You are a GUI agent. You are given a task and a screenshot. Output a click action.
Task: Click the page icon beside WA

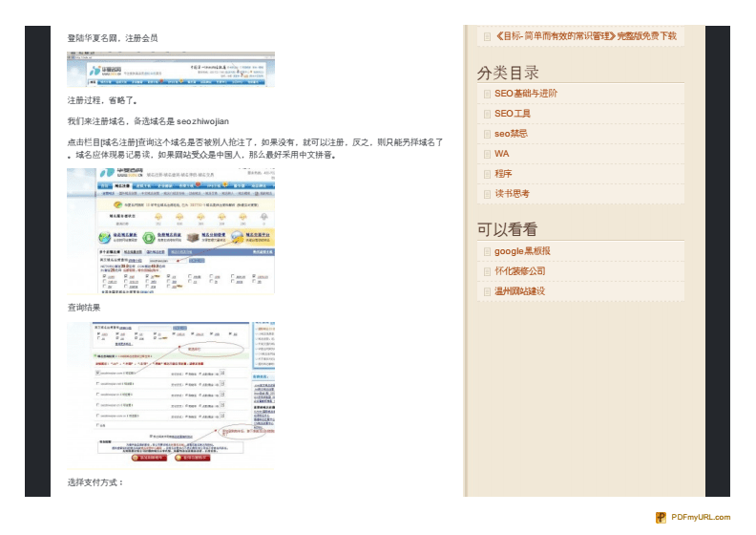487,155
